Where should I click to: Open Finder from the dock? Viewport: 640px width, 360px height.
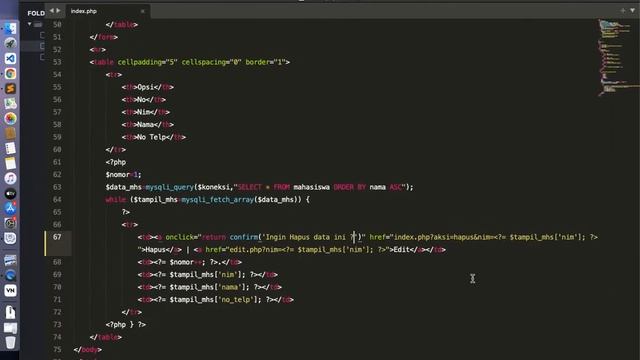11,28
